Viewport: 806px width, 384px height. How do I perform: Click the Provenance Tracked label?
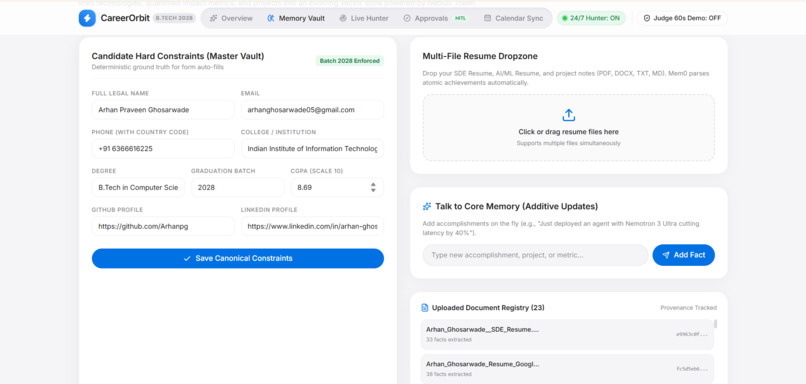point(688,307)
